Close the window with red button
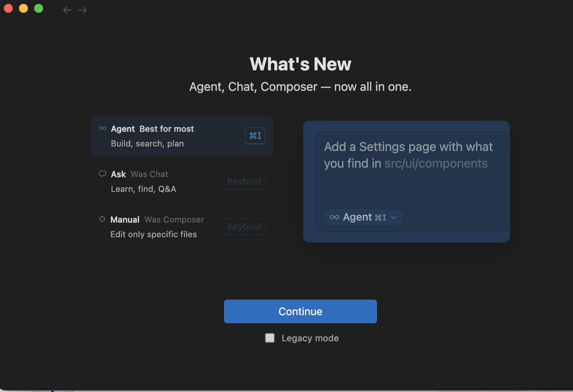Screen dimensions: 573x392 8,8
